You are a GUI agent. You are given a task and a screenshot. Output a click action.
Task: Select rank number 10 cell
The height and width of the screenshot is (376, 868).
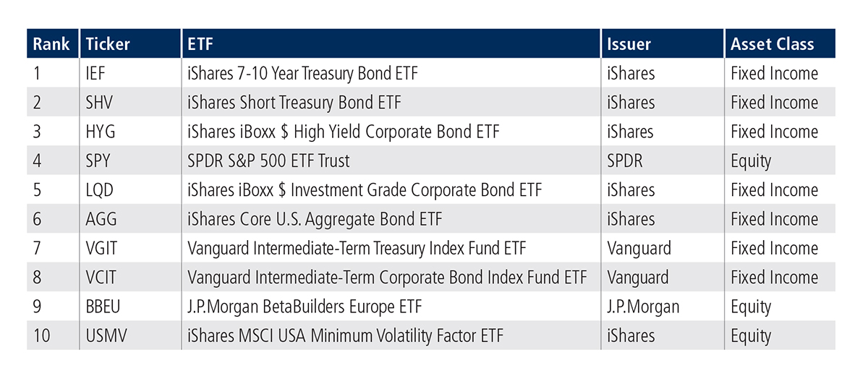[42, 336]
